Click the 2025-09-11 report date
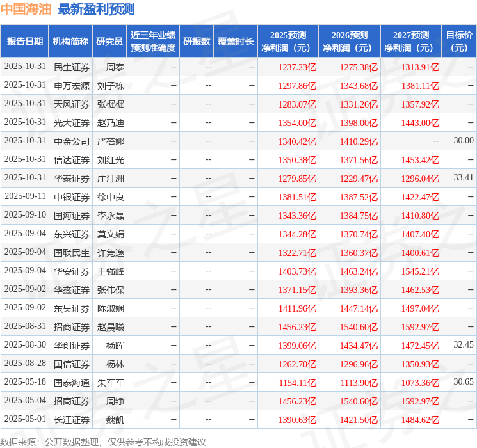The height and width of the screenshot is (448, 477). click(x=25, y=196)
